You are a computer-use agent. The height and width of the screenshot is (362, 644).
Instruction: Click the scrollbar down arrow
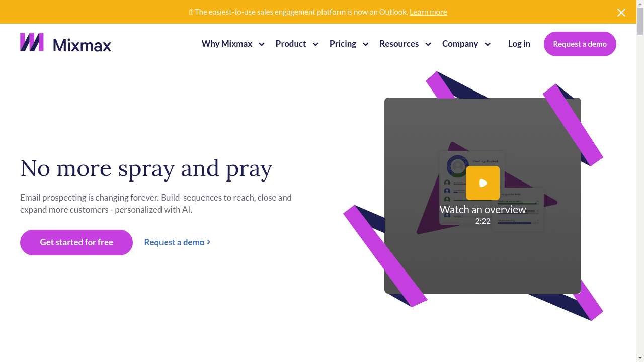click(640, 357)
